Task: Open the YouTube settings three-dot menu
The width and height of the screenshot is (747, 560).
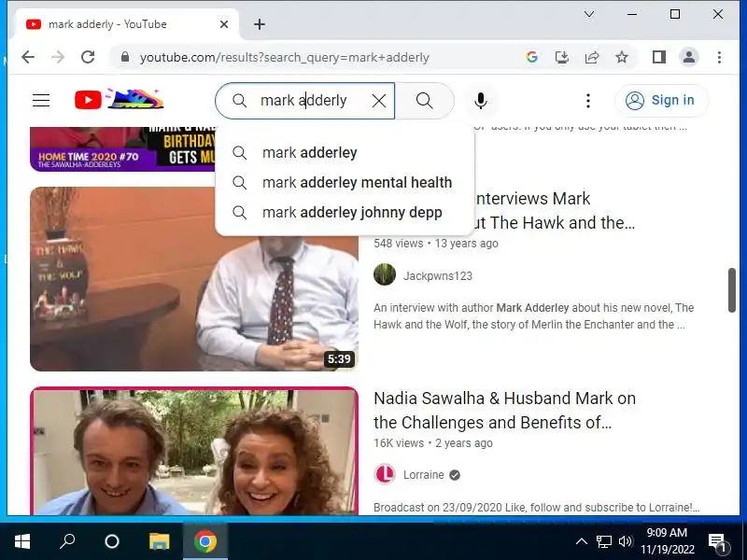Action: 588,101
